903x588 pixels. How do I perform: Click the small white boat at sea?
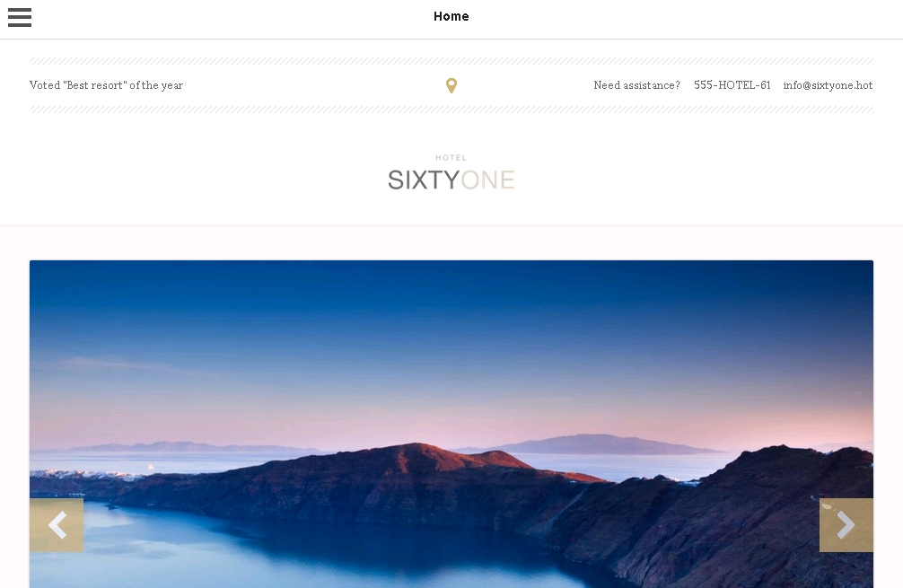click(152, 467)
